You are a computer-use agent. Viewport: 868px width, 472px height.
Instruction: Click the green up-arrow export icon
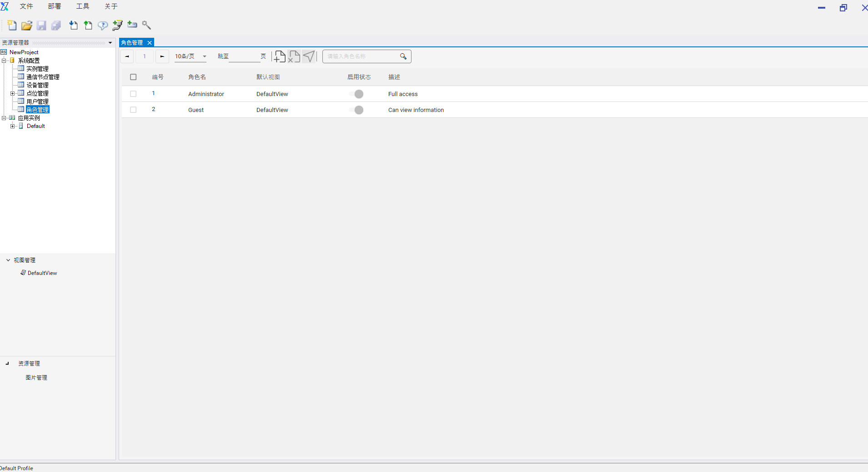[88, 25]
